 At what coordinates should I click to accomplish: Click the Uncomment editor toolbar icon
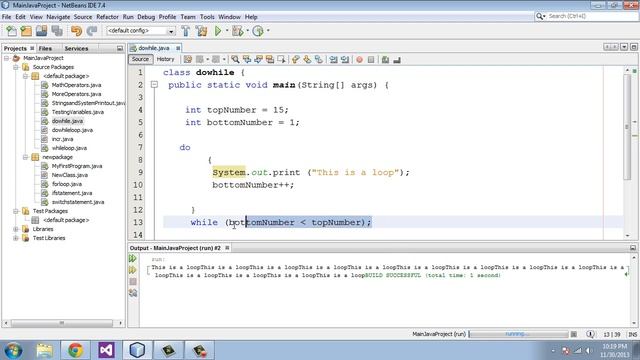(x=397, y=60)
